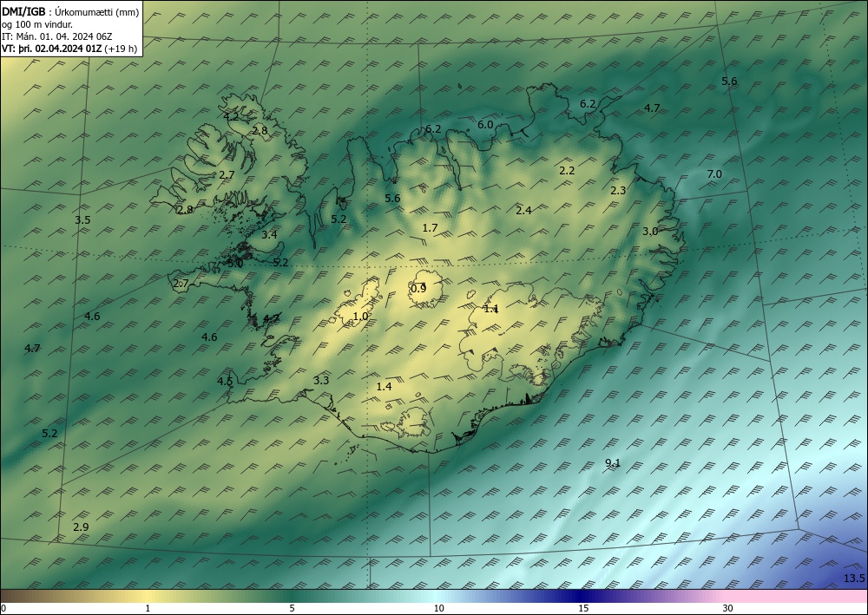Click the 3.3 value on the map
Image resolution: width=868 pixels, height=615 pixels.
pos(321,380)
